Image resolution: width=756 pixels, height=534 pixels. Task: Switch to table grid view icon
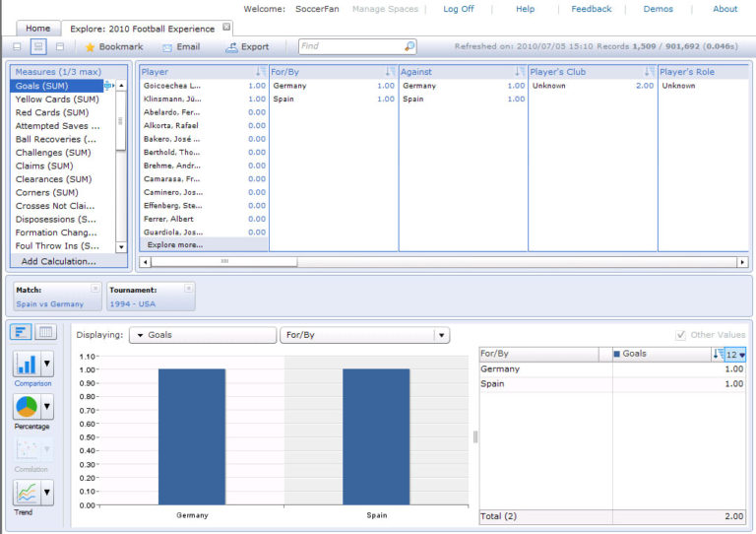pos(45,332)
